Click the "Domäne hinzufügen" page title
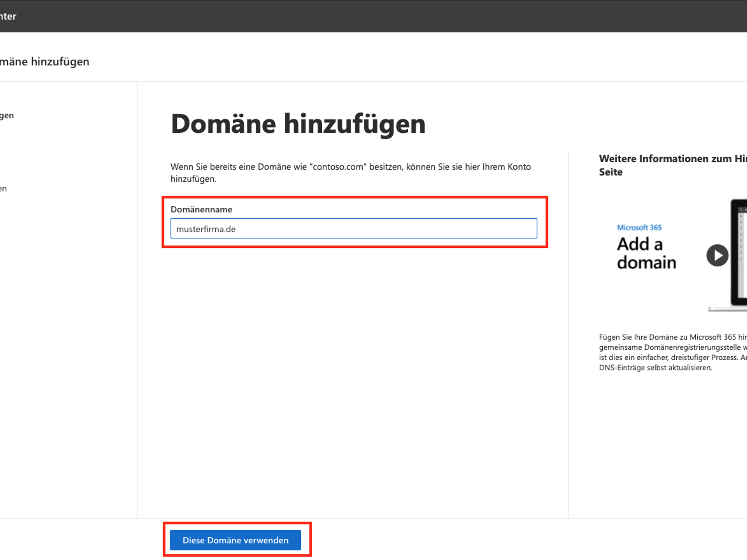The image size is (747, 560). coord(298,124)
